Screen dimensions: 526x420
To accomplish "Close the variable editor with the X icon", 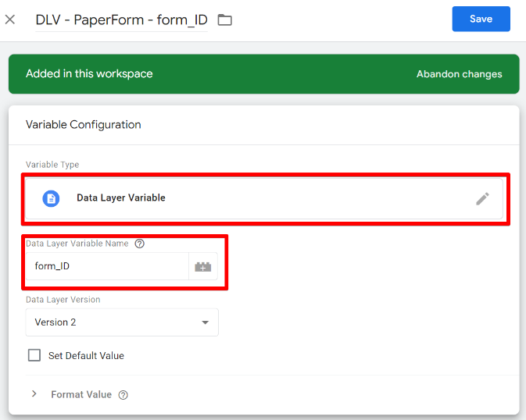I will (10, 20).
